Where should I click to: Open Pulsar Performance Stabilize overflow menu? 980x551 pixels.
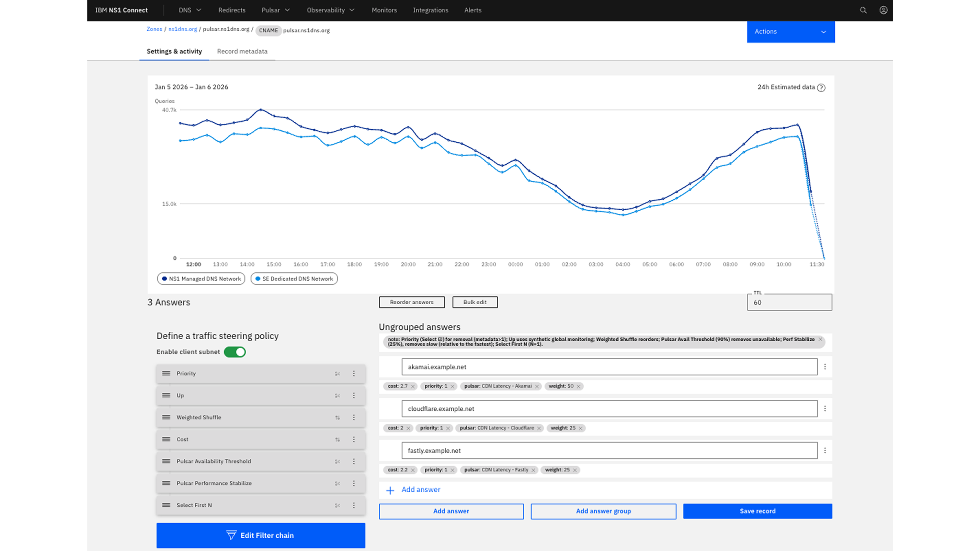[x=354, y=483]
